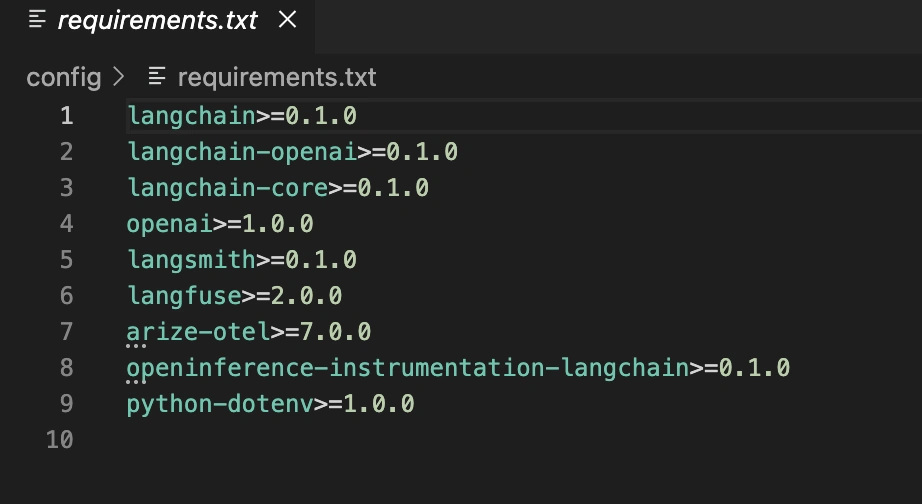Click line number 4 in gutter
Image resolution: width=922 pixels, height=504 pixels.
coord(66,223)
